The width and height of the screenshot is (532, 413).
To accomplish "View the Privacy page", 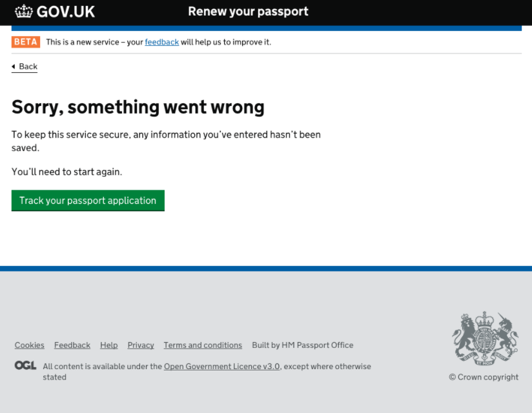I will tap(140, 345).
